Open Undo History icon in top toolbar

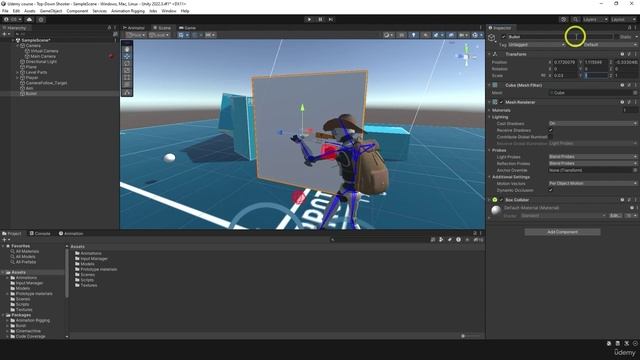click(564, 19)
